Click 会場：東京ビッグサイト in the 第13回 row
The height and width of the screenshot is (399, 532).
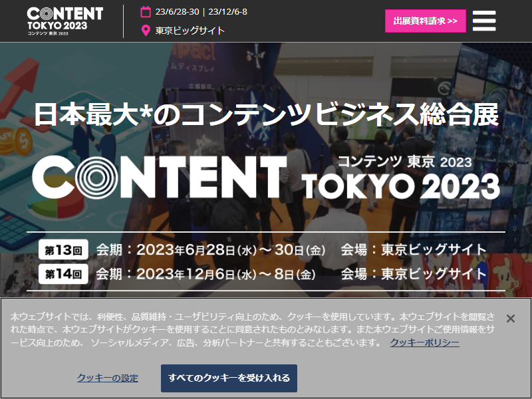(x=414, y=250)
